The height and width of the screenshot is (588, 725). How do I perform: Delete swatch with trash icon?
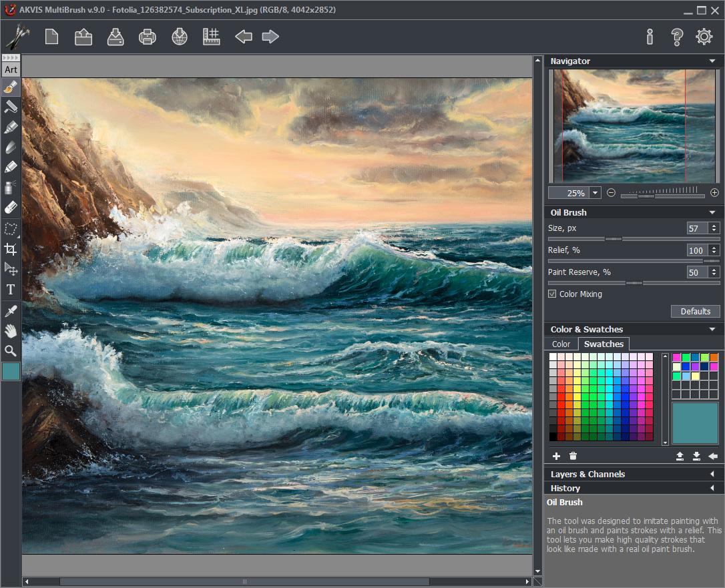point(573,456)
